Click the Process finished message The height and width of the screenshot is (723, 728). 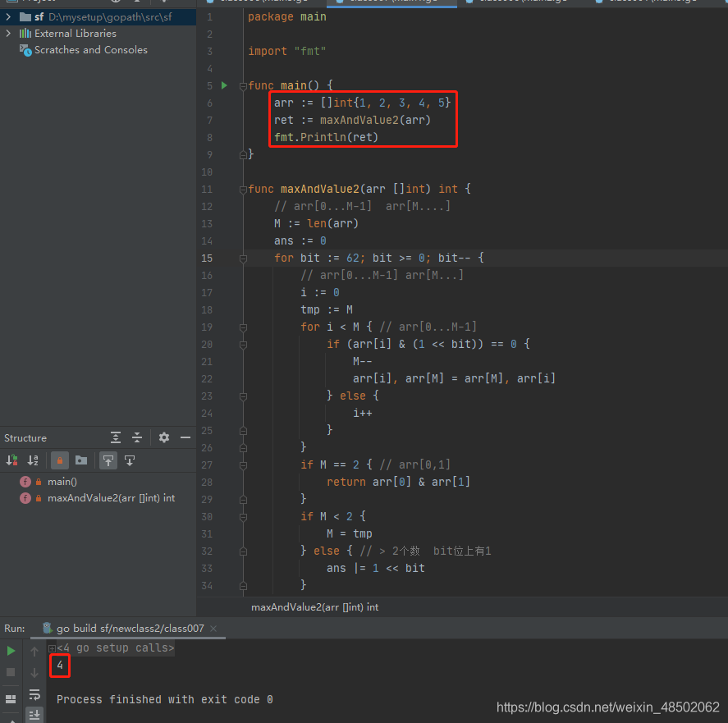coord(165,699)
